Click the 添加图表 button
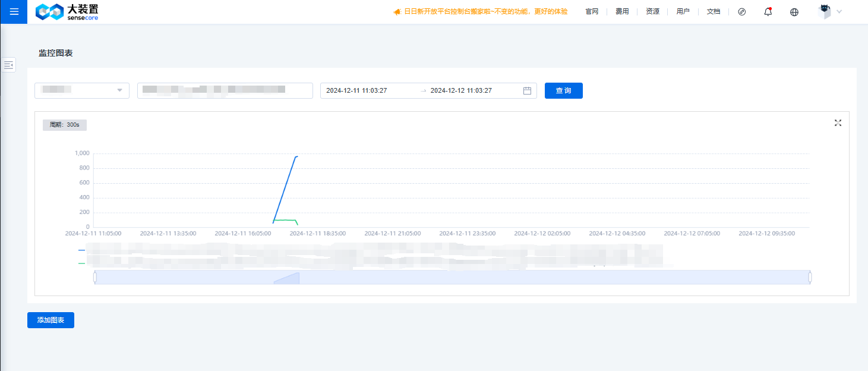The width and height of the screenshot is (868, 371). 50,320
